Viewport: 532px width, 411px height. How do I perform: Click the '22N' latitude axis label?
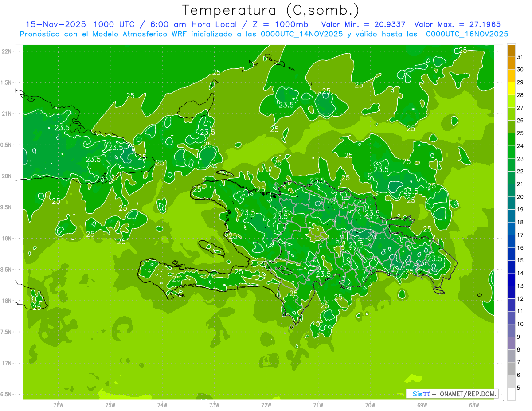(x=7, y=51)
